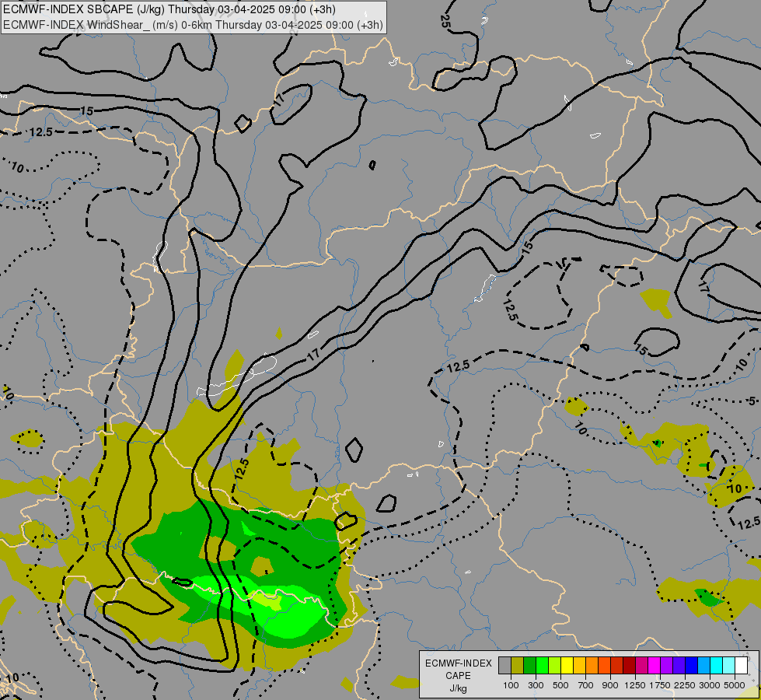The image size is (761, 700).
Task: Select the bright magenta legend swatch
Action: [x=655, y=665]
